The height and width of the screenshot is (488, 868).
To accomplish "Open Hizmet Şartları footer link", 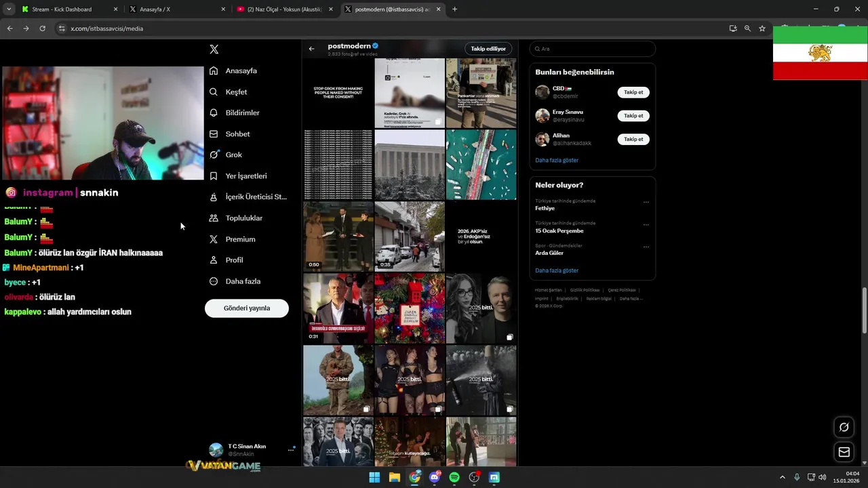I will pos(549,290).
